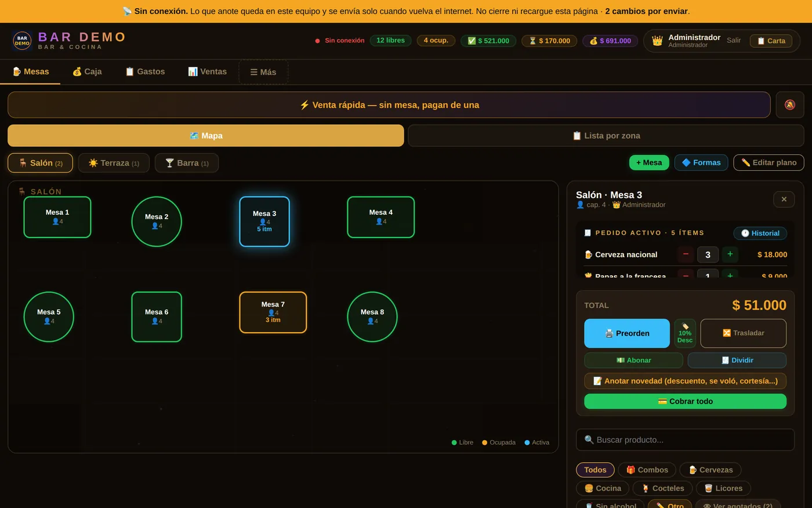The width and height of the screenshot is (812, 508).
Task: Click the muted bell notification icon
Action: (789, 105)
